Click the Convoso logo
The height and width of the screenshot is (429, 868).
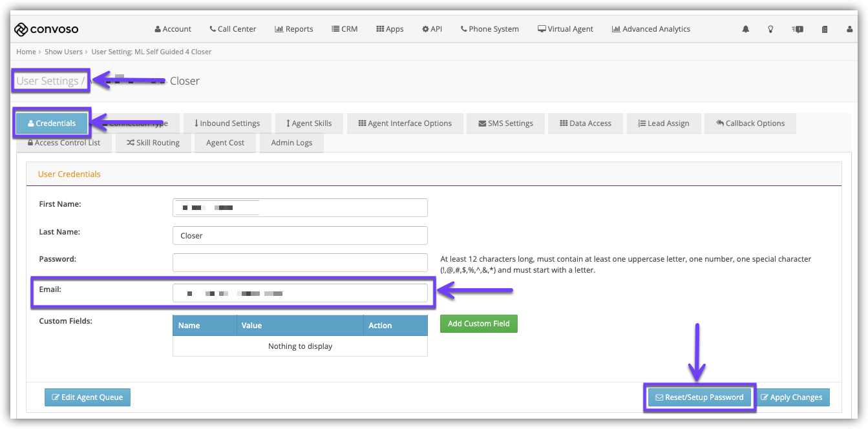tap(47, 29)
